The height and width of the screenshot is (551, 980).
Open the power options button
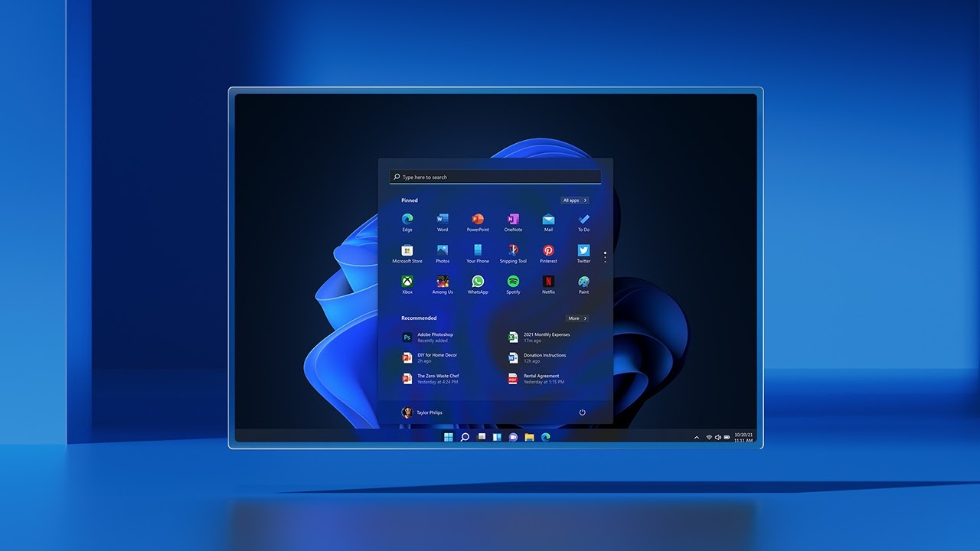coord(583,412)
